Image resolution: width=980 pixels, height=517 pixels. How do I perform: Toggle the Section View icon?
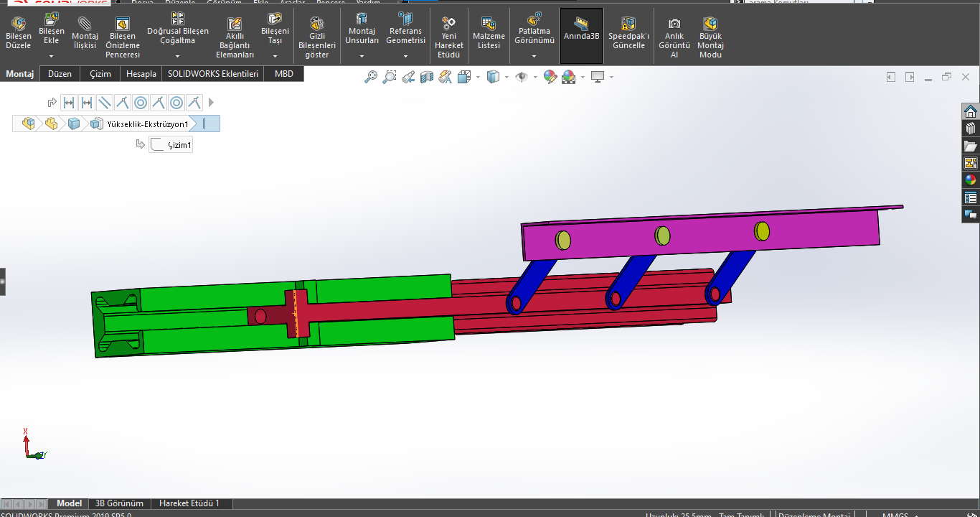[427, 77]
